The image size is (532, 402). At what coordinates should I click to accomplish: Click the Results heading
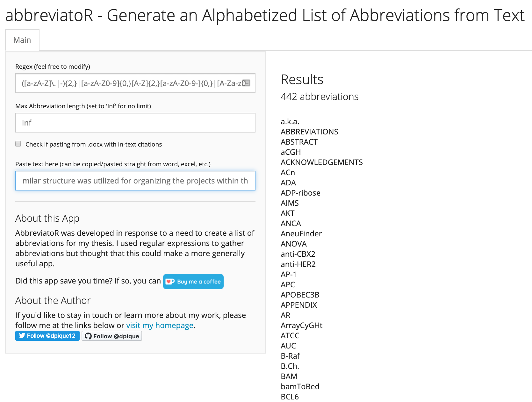(302, 80)
